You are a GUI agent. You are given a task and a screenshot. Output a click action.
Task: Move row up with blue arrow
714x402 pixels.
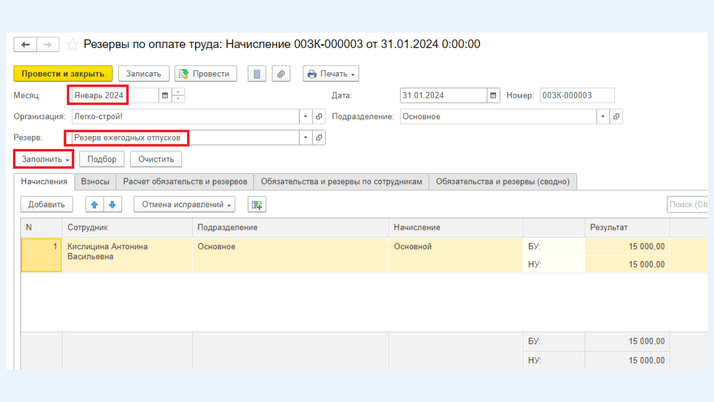[x=94, y=204]
